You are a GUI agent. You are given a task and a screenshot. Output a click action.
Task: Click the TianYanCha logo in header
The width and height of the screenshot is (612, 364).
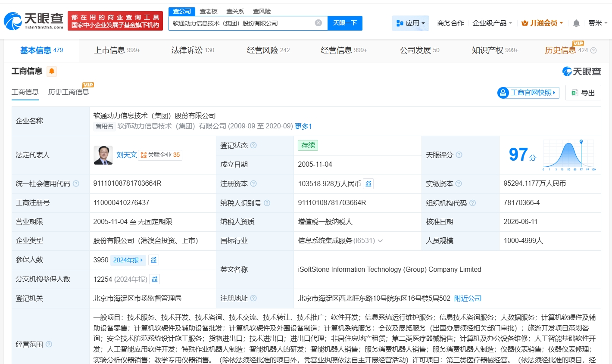[34, 21]
